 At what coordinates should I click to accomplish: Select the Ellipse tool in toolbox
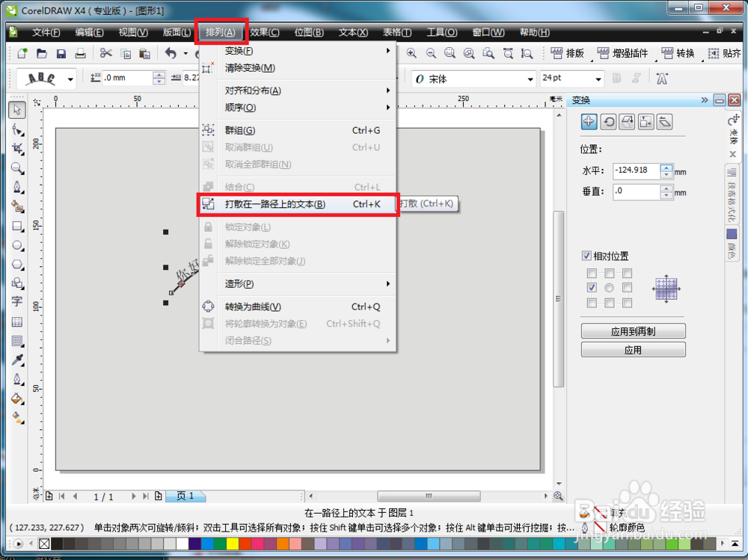(17, 245)
